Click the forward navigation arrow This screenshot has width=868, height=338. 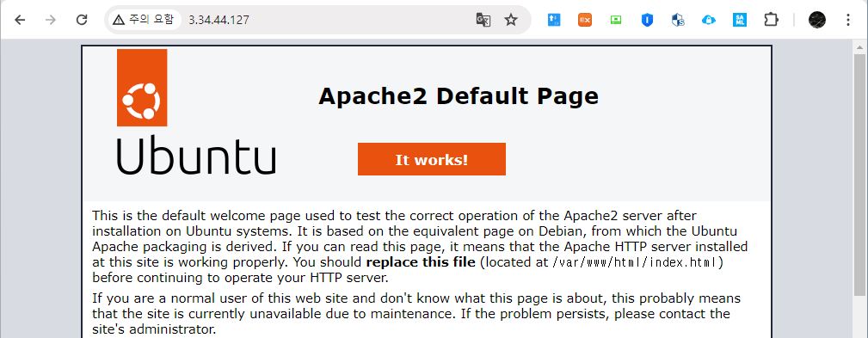[51, 20]
